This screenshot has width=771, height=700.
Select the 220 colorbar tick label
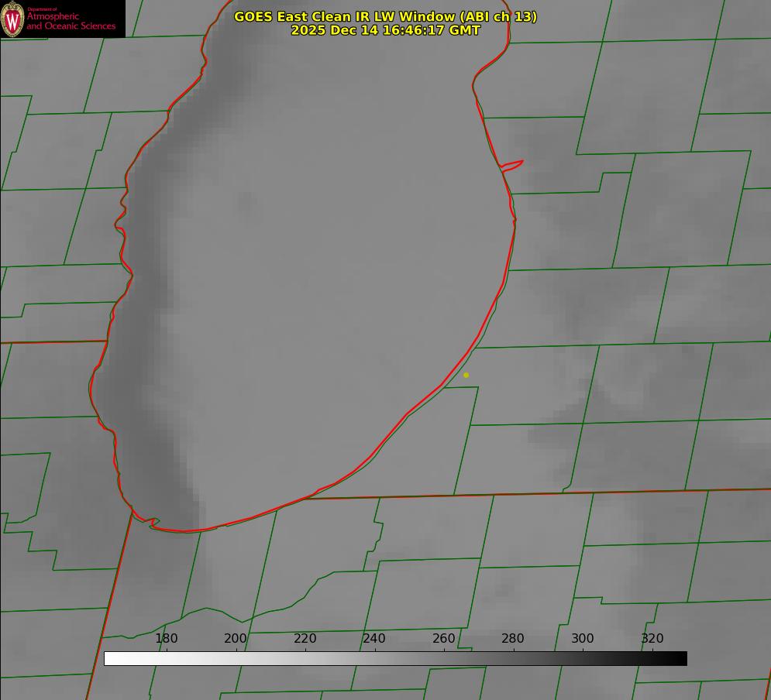(x=305, y=639)
